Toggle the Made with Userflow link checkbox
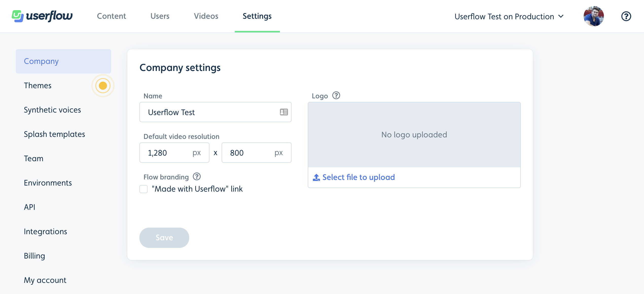644x294 pixels. (143, 189)
